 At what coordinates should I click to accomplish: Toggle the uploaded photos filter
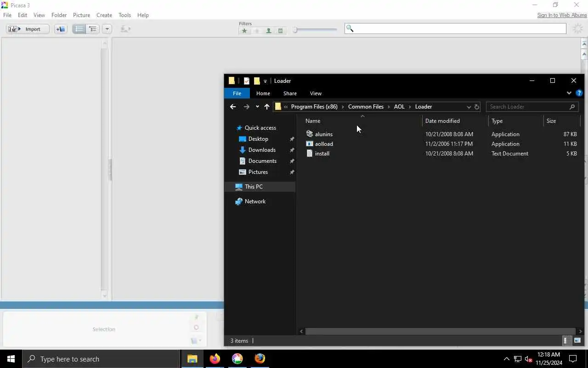[256, 31]
